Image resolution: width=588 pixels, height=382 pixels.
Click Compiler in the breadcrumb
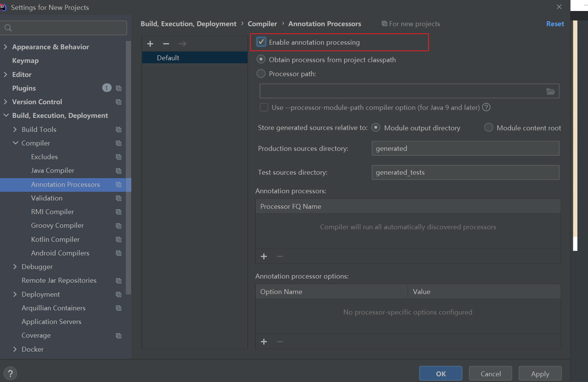[x=262, y=23]
